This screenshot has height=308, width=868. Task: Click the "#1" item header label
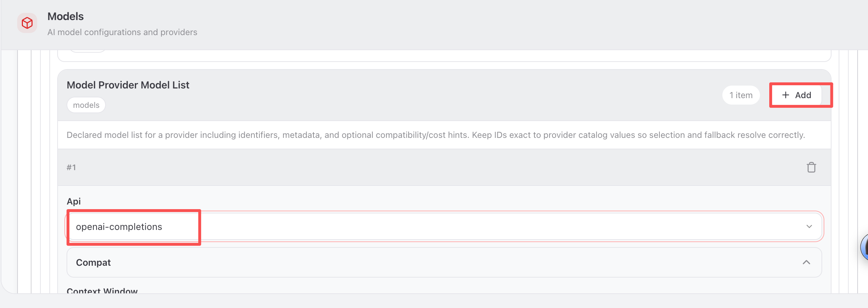(71, 167)
